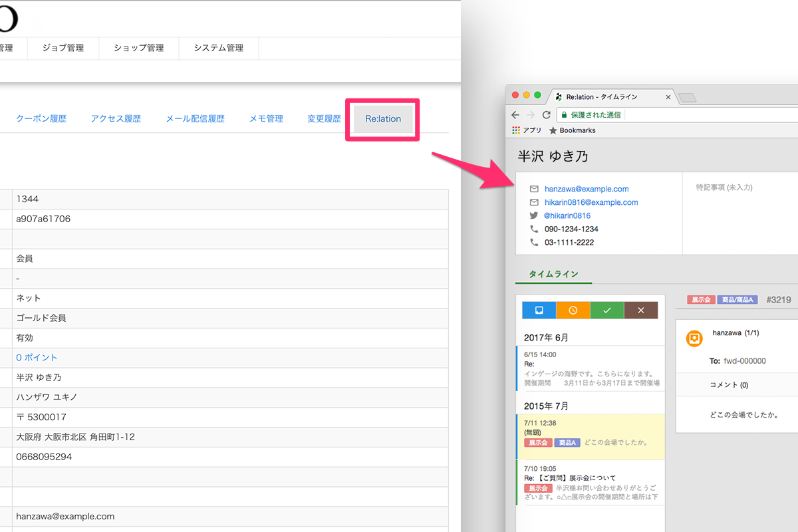Open a new browser tab
The width and height of the screenshot is (798, 532).
pyautogui.click(x=688, y=98)
